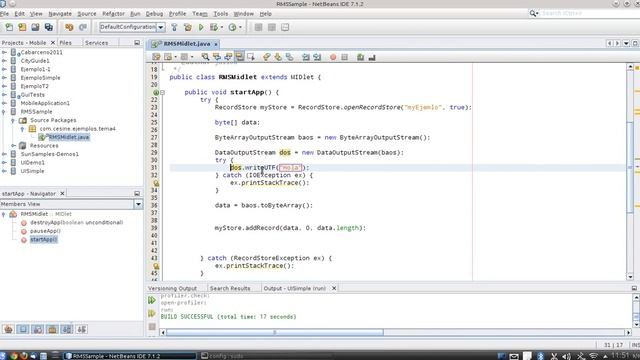640x360 pixels.
Task: Close the RMSMidlet.java editor tab
Action: click(x=216, y=44)
